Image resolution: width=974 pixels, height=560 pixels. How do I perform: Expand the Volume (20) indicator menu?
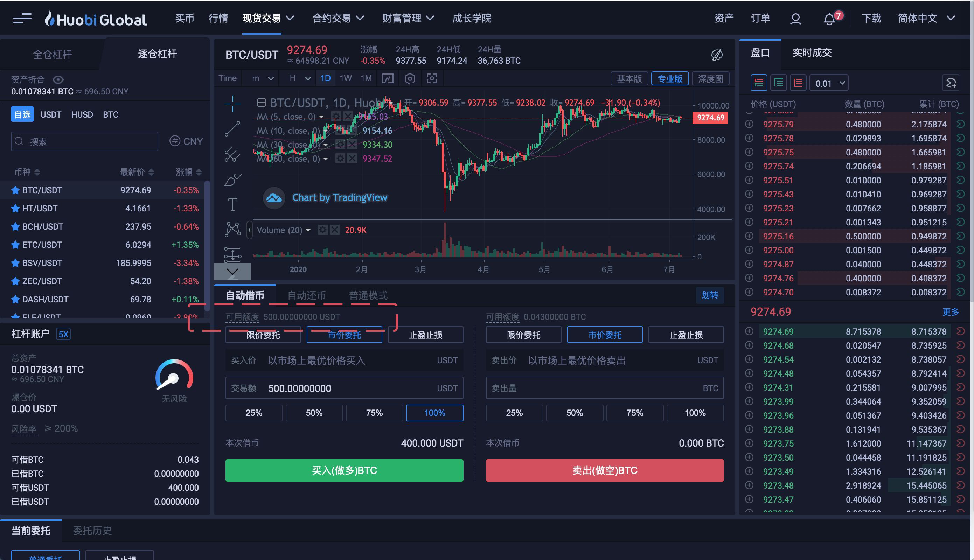pos(308,230)
